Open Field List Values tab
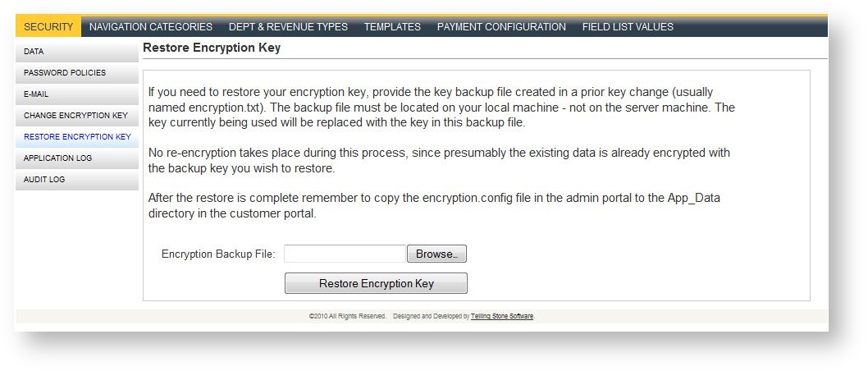868x371 pixels. 628,26
